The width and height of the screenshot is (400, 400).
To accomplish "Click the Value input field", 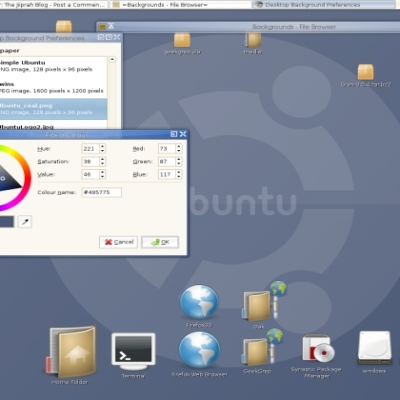I will [x=91, y=174].
